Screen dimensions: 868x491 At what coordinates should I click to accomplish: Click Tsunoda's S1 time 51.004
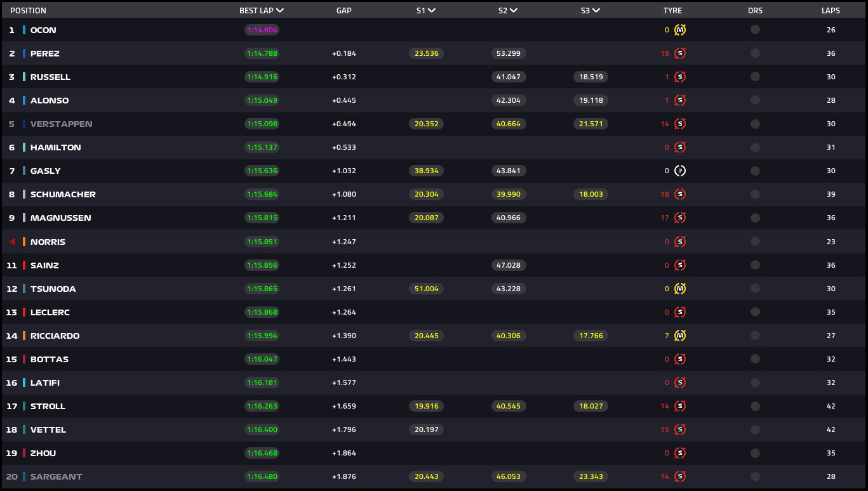tap(426, 289)
